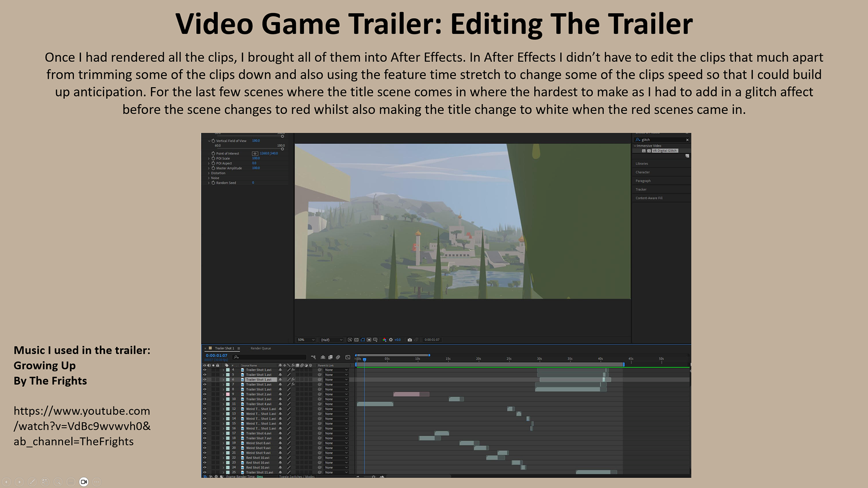
Task: Toggle shy switch on layer 10
Action: (x=280, y=399)
